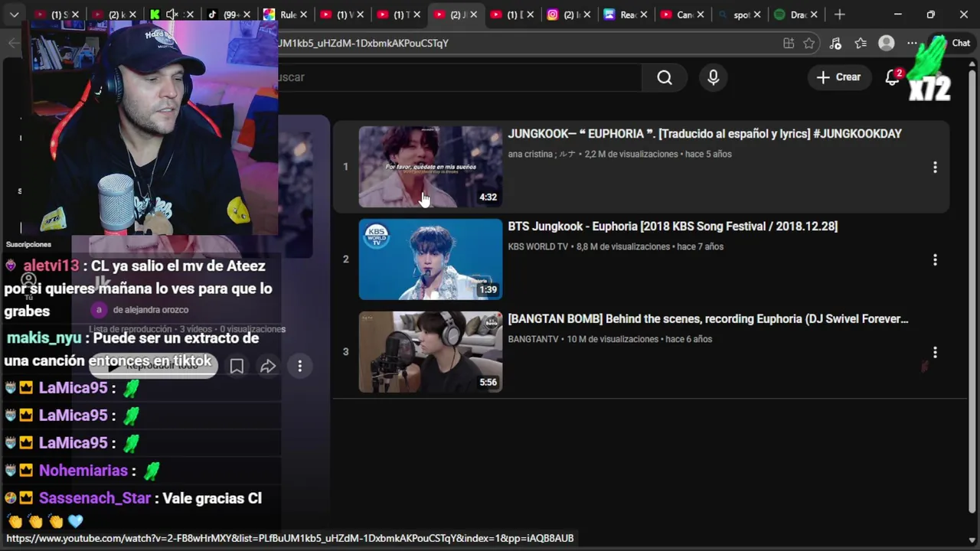Screen dimensions: 980x551
Task: Open more options for KBS Song Festival video
Action: 935,259
